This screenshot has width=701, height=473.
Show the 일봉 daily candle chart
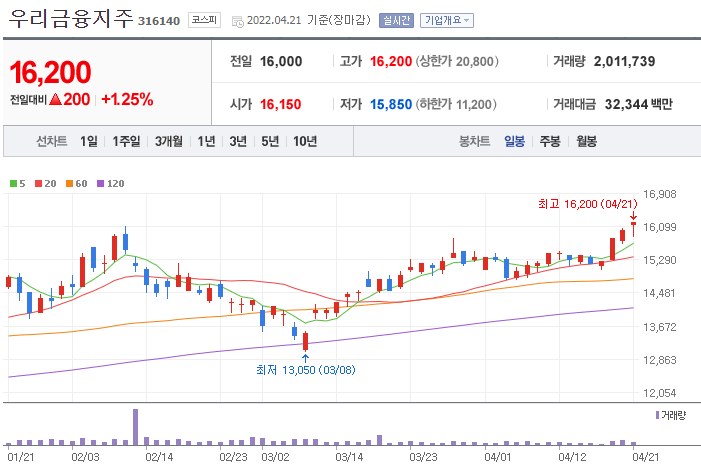514,142
